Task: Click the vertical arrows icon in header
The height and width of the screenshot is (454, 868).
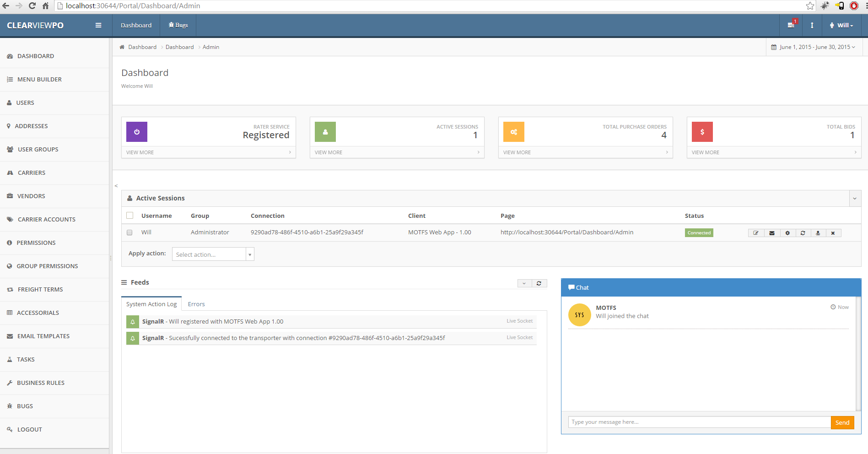Action: coord(812,25)
